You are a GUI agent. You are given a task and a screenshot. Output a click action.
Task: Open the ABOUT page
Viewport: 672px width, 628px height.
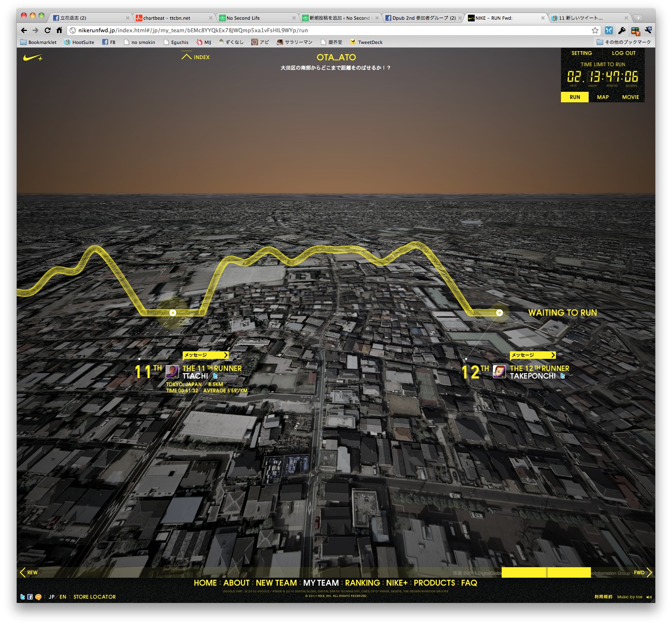236,583
